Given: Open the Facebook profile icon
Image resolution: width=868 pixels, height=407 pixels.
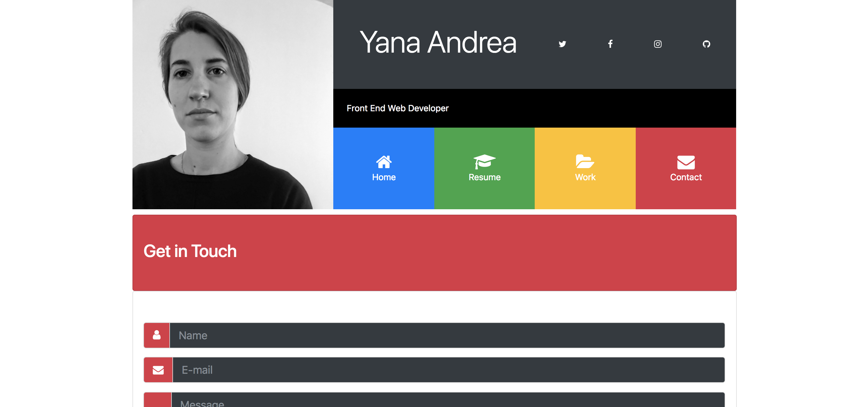Looking at the screenshot, I should [x=610, y=44].
